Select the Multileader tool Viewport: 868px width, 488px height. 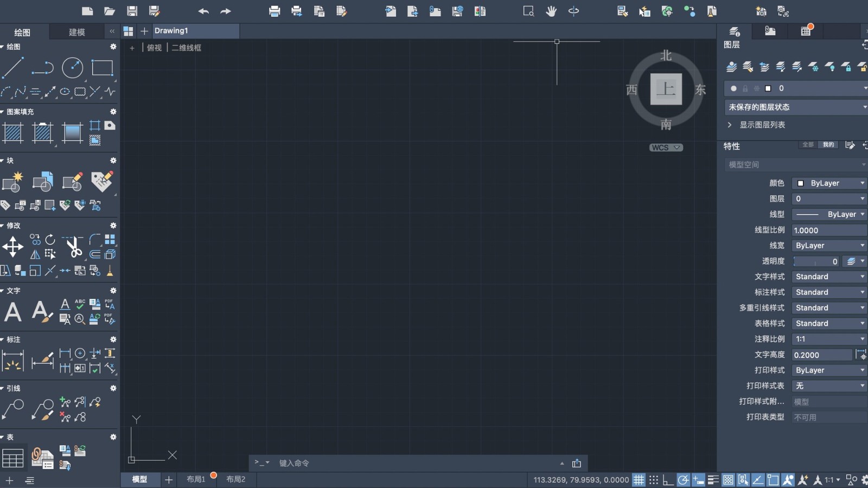click(13, 409)
